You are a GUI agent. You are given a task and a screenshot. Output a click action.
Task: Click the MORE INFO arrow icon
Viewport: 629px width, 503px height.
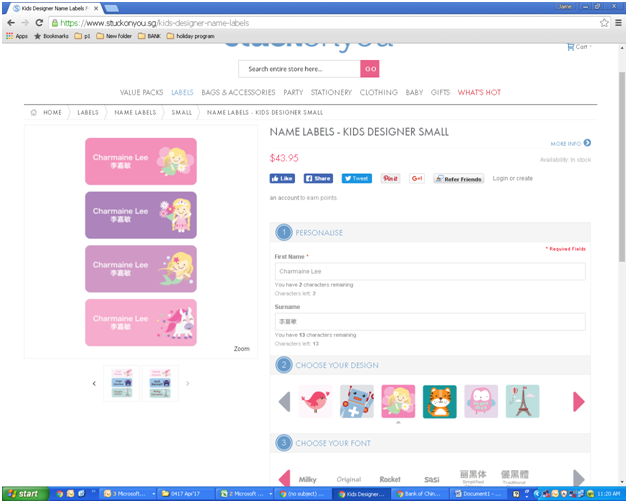(587, 143)
